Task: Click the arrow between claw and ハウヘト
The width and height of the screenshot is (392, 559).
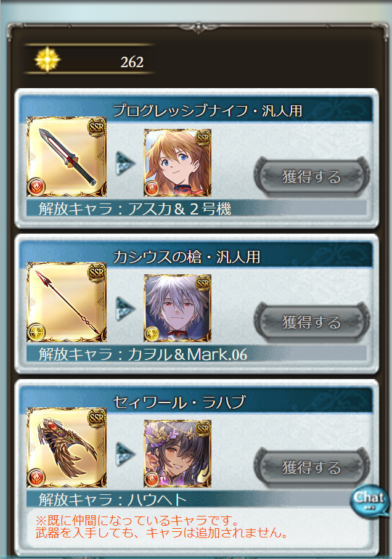Action: click(126, 455)
